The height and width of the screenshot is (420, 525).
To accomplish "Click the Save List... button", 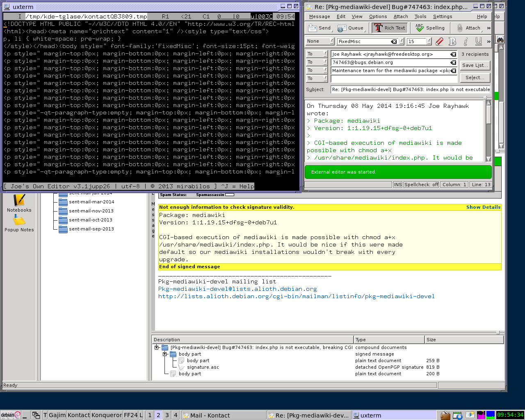I will click(475, 66).
